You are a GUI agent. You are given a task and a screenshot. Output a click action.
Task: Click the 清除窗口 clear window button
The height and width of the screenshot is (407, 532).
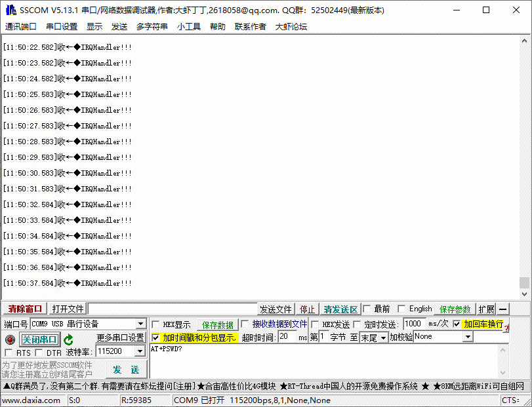pyautogui.click(x=25, y=309)
